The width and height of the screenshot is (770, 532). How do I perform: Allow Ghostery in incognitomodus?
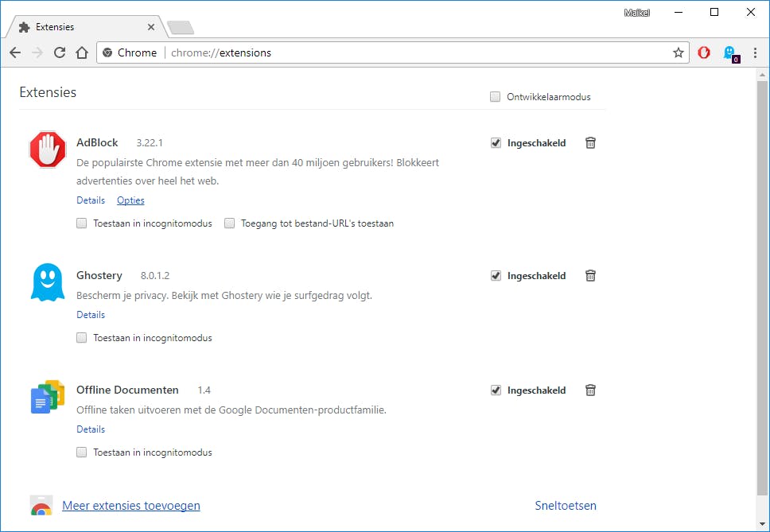pos(82,338)
